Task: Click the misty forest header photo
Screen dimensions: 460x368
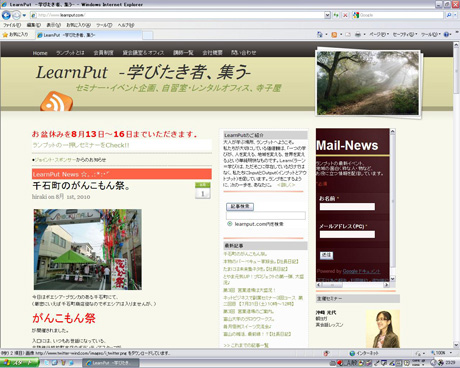Action: point(368,83)
